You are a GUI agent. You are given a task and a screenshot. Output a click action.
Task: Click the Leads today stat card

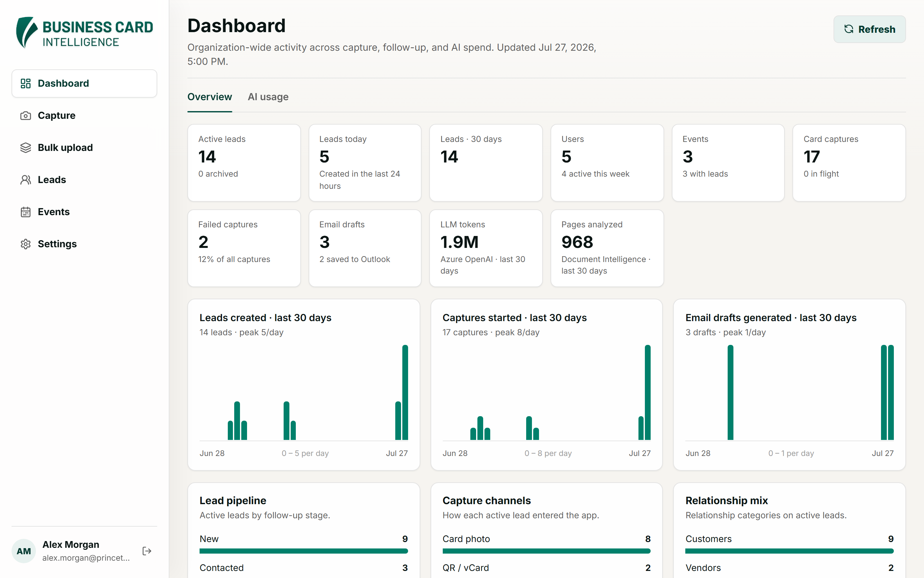coord(365,162)
